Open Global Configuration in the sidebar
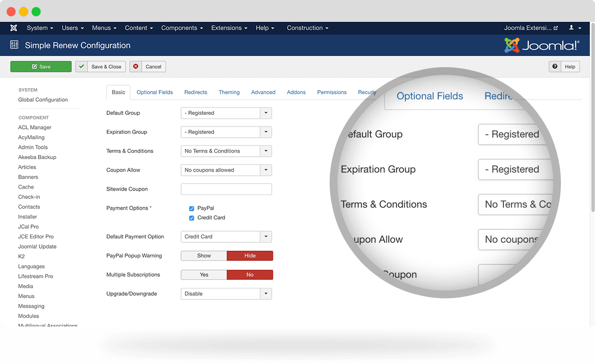The image size is (595, 364). click(43, 100)
